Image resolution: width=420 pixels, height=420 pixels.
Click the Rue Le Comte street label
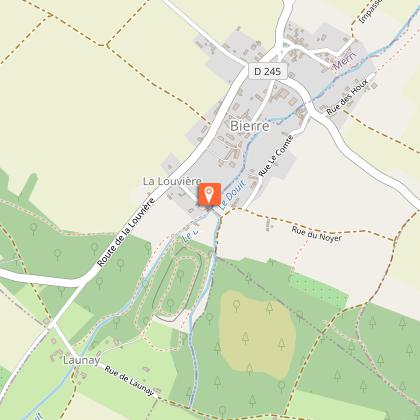(276, 156)
